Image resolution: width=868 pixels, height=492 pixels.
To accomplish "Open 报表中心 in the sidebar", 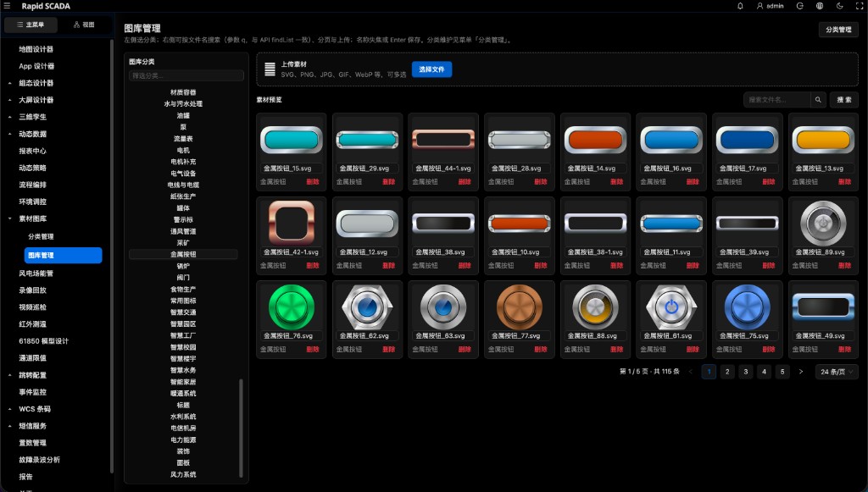I will pos(33,151).
